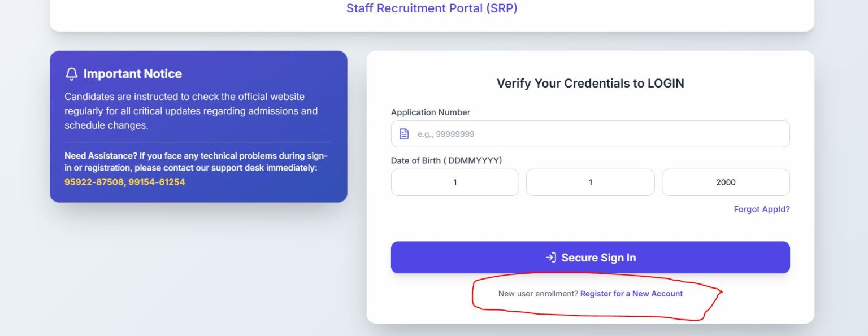Viewport: 868px width, 336px height.
Task: Click the Important Notice panel title
Action: coord(132,73)
